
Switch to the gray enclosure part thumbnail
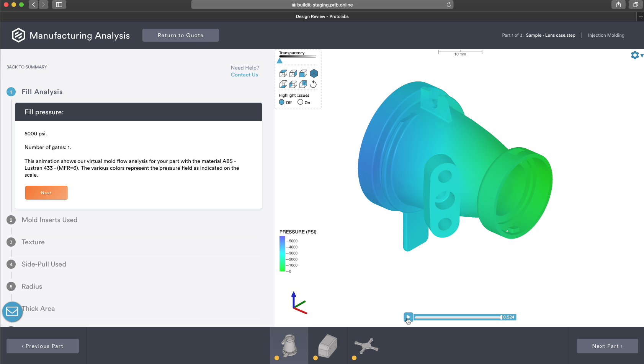pos(327,345)
